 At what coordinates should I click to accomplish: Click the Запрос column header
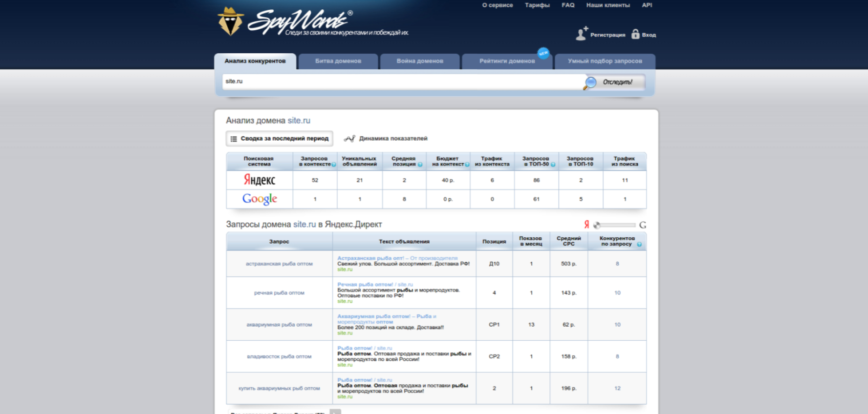point(279,242)
